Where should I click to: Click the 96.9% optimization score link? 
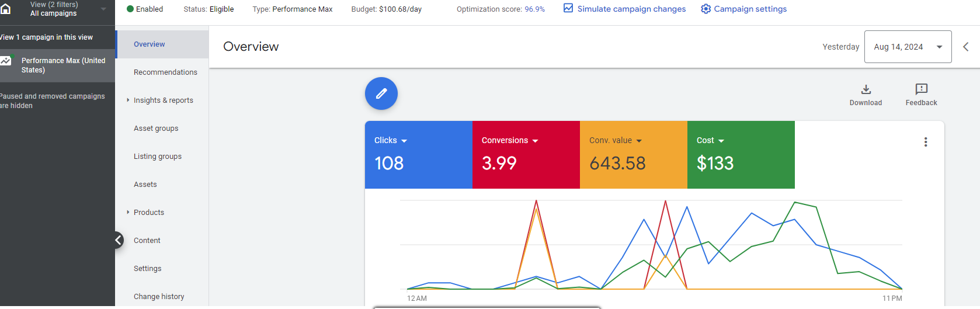pos(534,9)
